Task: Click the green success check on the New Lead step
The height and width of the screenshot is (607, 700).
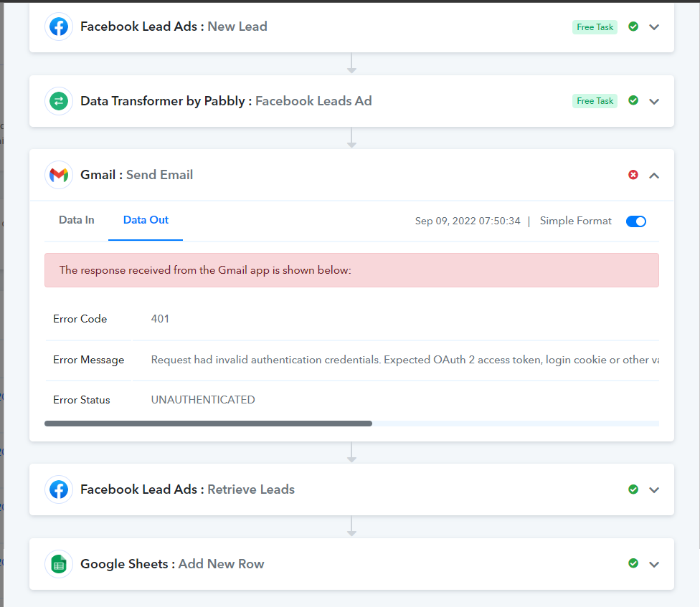Action: click(x=633, y=27)
